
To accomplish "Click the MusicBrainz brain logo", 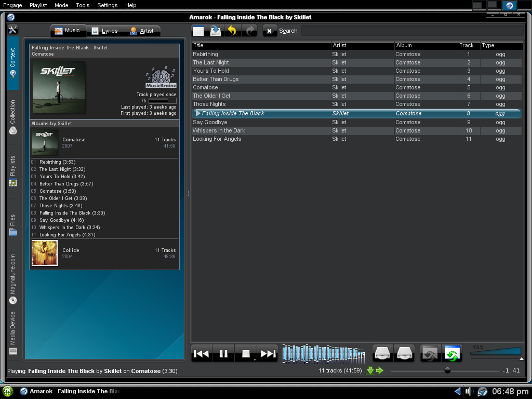I will [161, 77].
